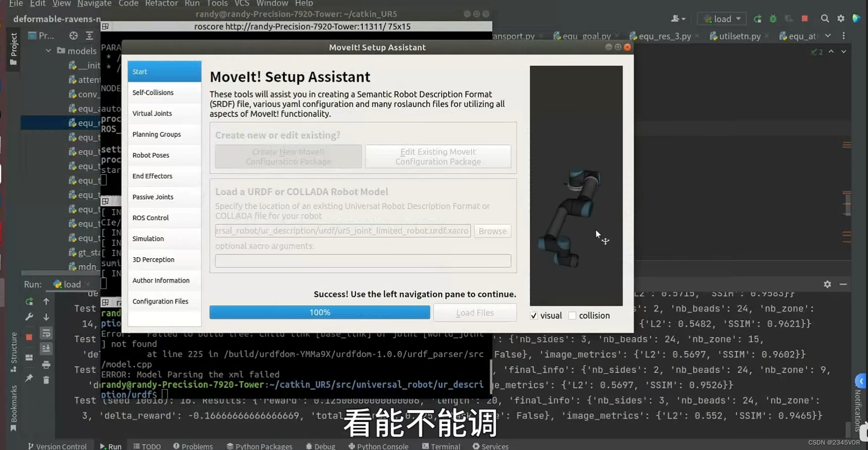The width and height of the screenshot is (868, 450).
Task: Clear the Run console with the trash icon
Action: [x=46, y=380]
